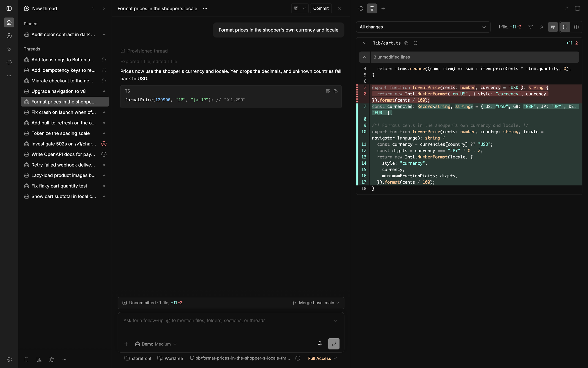Viewport: 588px width, 368px height.
Task: Click the phone device icon at bottom
Action: [x=26, y=359]
